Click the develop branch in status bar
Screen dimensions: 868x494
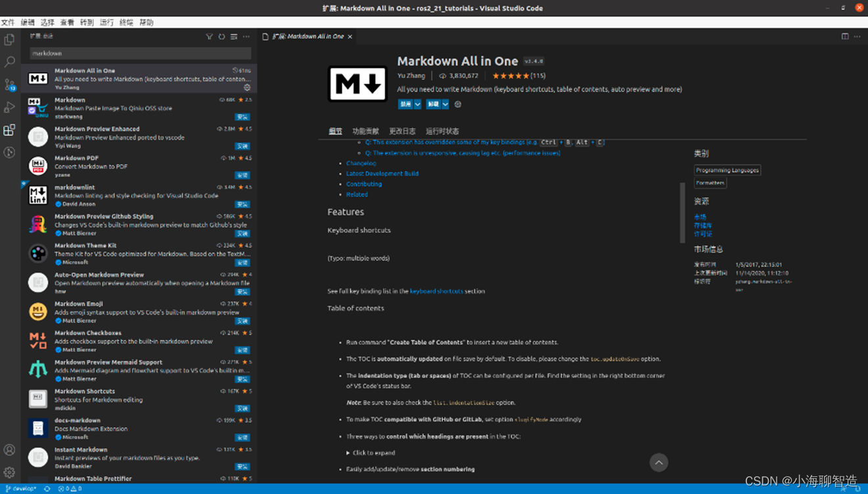(21, 489)
